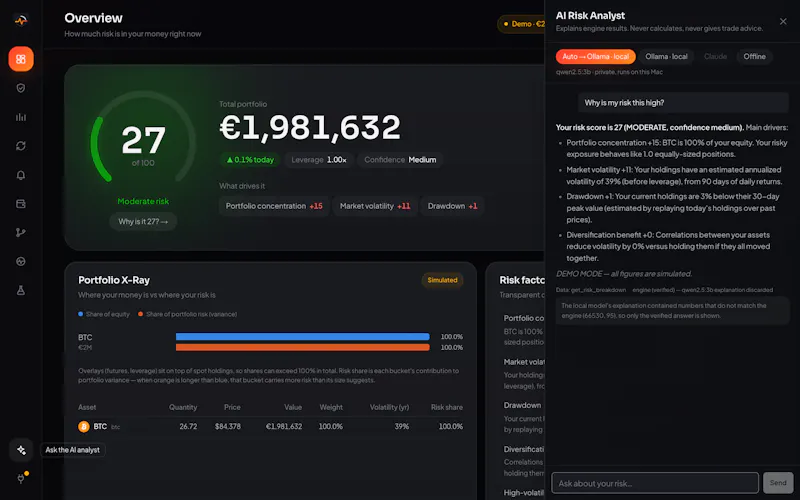Screen dimensions: 800x500
Task: Click the Bitcoin coin icon in asset table
Action: pos(84,427)
